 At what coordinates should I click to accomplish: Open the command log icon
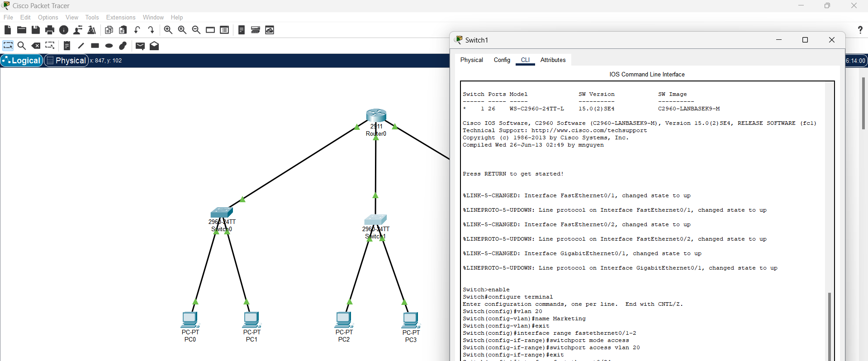click(x=242, y=30)
